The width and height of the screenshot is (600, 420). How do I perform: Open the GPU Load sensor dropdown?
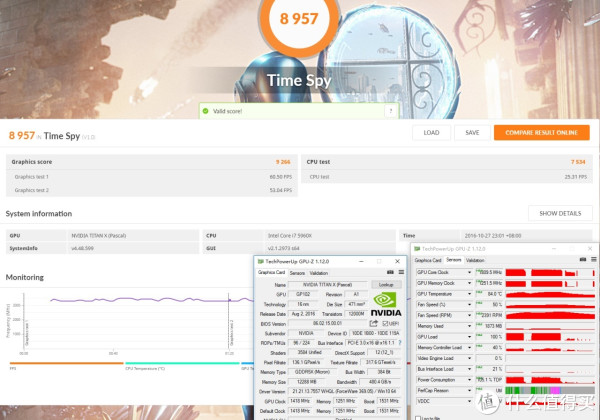click(470, 337)
